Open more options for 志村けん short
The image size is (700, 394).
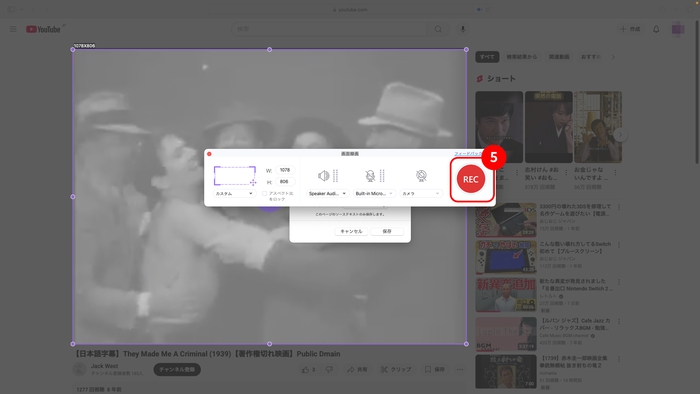(x=566, y=173)
